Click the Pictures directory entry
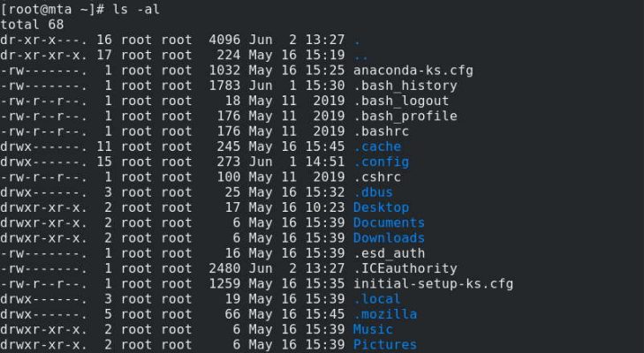Screen dimensions: 644x353 [x=385, y=345]
